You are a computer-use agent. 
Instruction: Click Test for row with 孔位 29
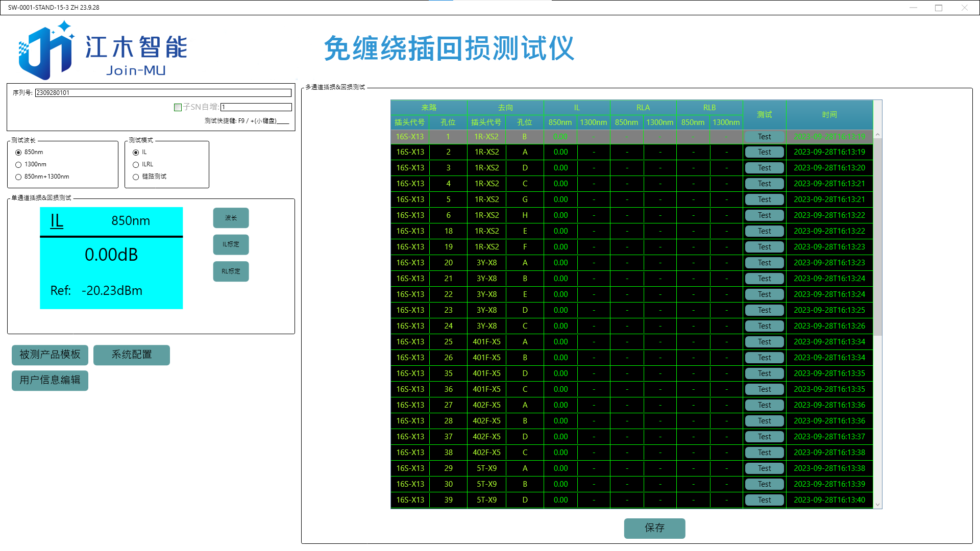pyautogui.click(x=764, y=468)
